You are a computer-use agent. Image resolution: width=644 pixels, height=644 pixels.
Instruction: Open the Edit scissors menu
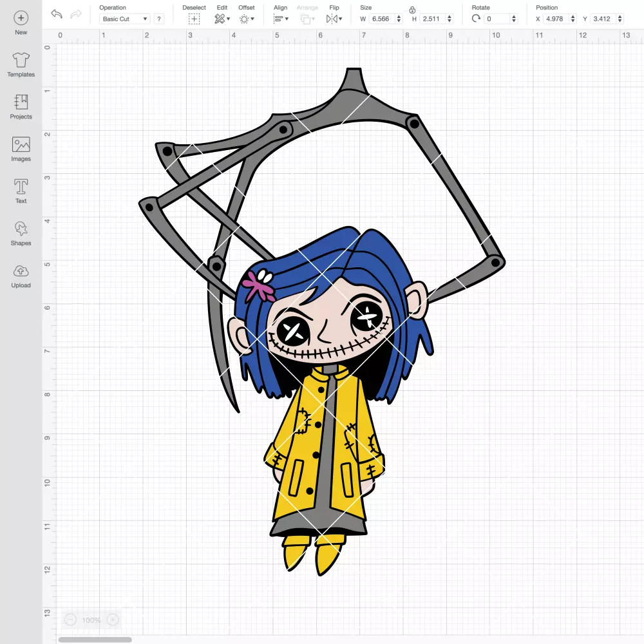(222, 19)
